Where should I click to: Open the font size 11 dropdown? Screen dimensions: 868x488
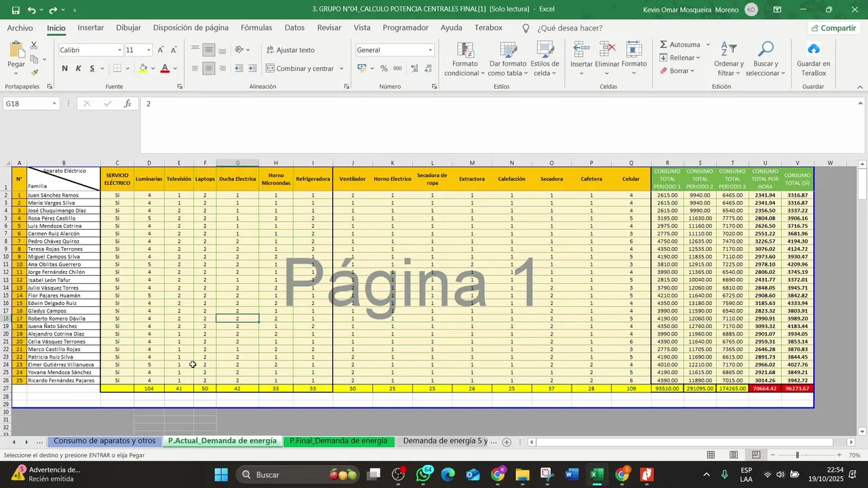pos(149,50)
